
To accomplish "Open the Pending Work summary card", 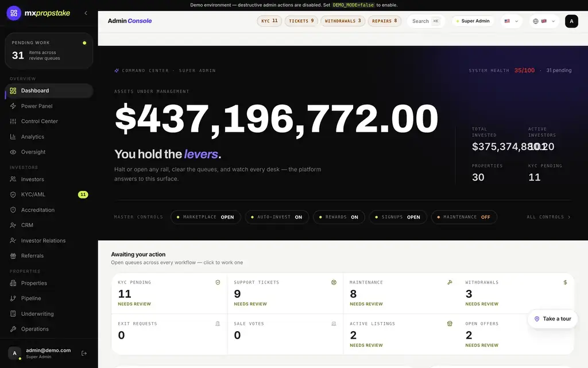I will [x=49, y=51].
